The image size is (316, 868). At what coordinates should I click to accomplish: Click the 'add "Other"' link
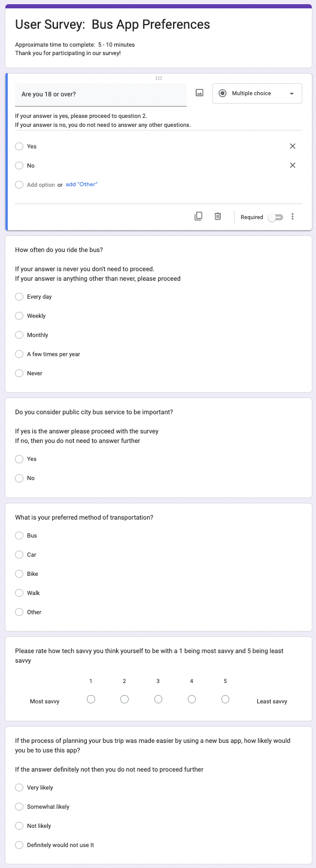click(x=81, y=184)
